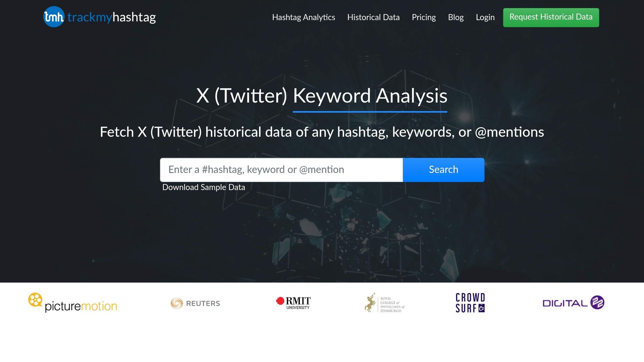
Task: Click the trackmyhashtag site name
Action: coord(111,17)
